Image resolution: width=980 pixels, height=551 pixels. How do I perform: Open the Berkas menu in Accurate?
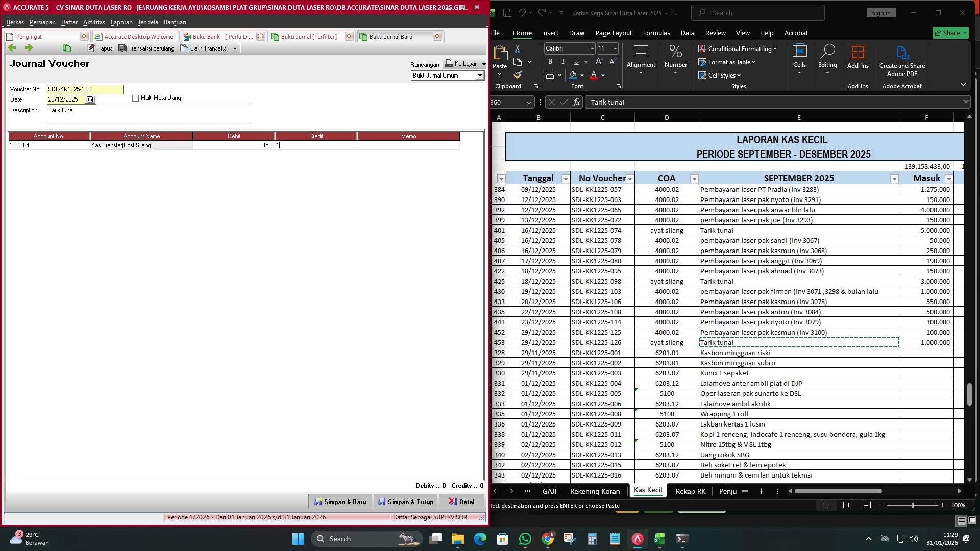coord(15,22)
